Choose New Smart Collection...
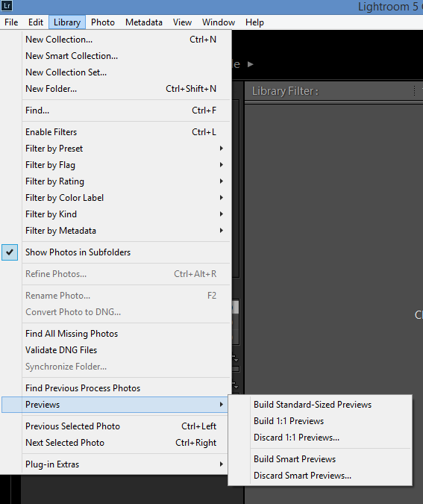Viewport: 423px width, 504px height. coord(116,56)
